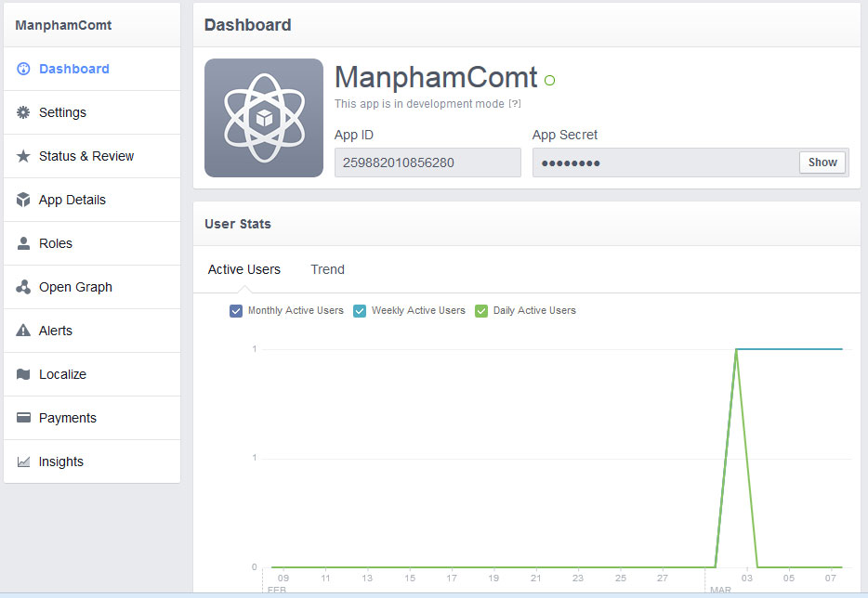This screenshot has width=868, height=598.
Task: Open Settings in the sidebar
Action: coord(92,112)
